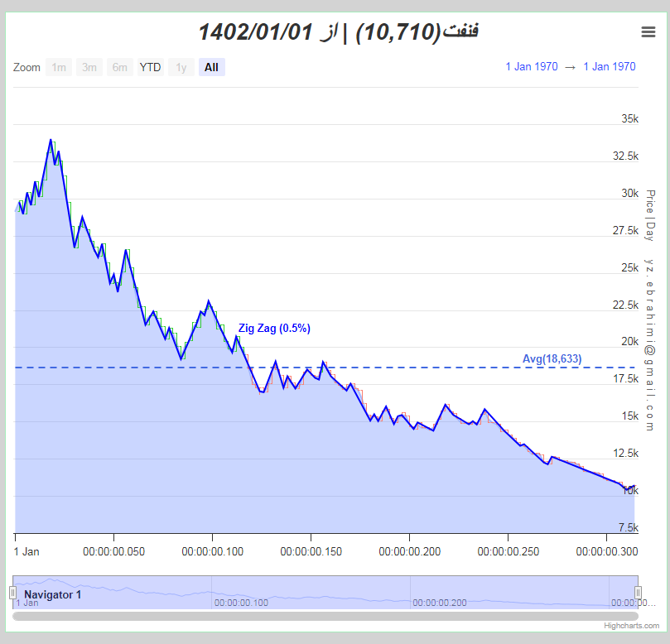Viewport: 670px width, 644px height.
Task: Click the 27.5k y-axis label
Action: coord(625,231)
